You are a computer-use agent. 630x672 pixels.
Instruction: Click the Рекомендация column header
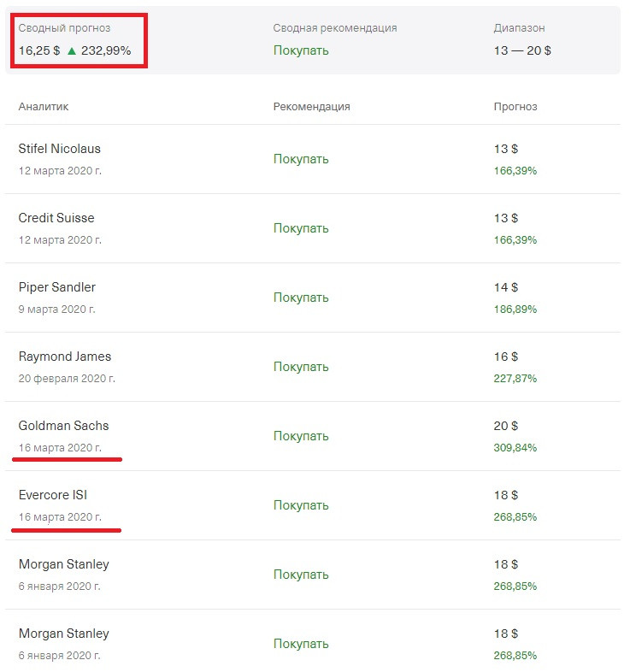[311, 107]
